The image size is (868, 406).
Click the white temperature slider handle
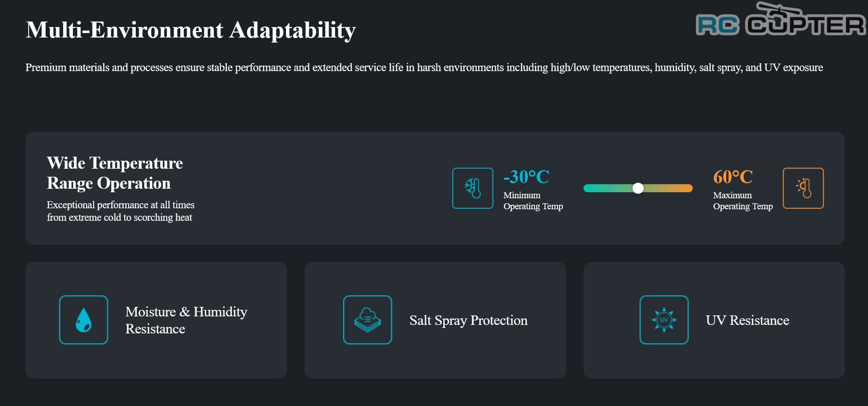pos(638,188)
